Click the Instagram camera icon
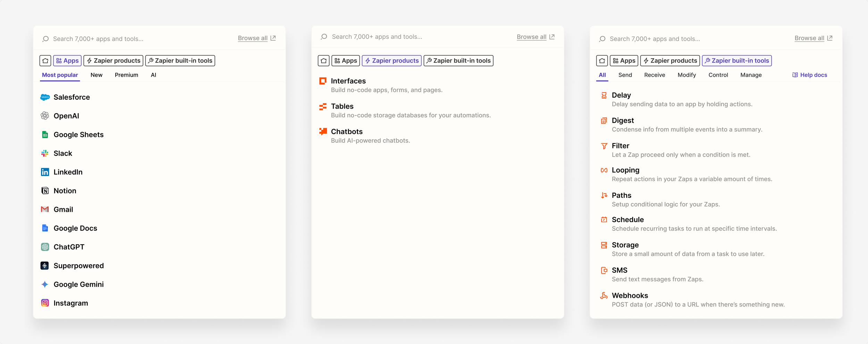This screenshot has height=344, width=868. click(x=45, y=303)
